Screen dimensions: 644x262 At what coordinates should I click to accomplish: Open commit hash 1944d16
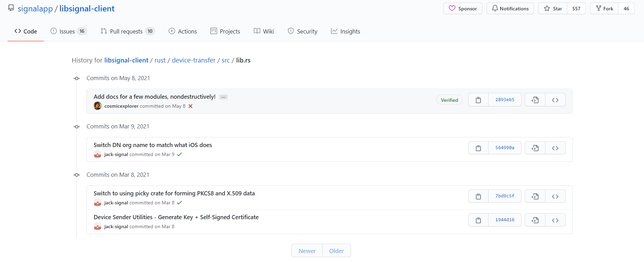(505, 220)
